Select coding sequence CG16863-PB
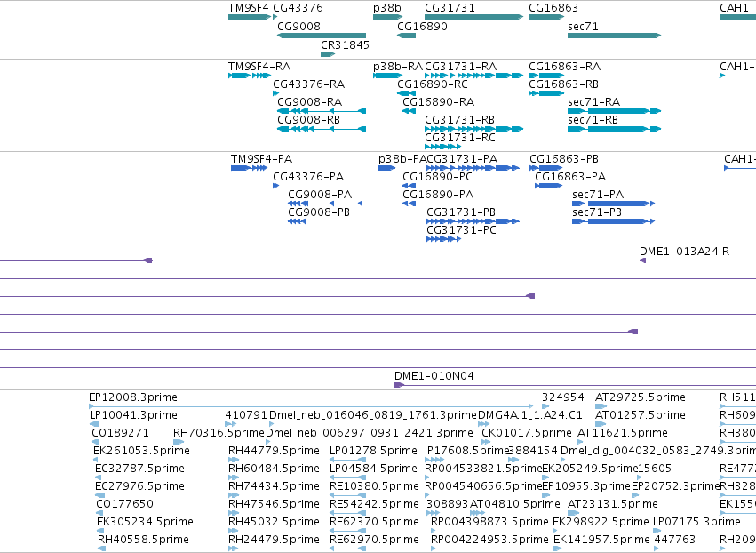 (x=545, y=168)
